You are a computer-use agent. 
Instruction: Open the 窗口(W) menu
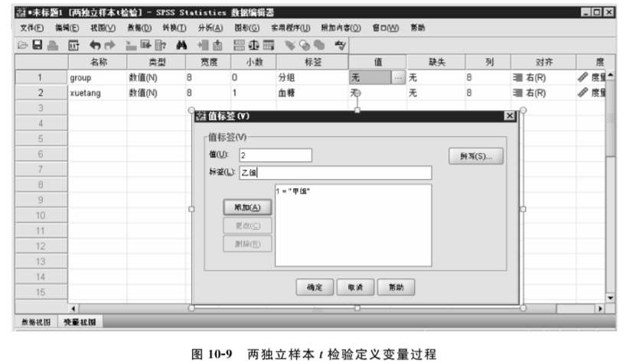click(385, 28)
